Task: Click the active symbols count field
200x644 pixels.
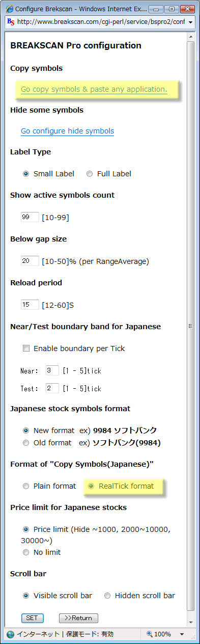Action: pos(30,217)
